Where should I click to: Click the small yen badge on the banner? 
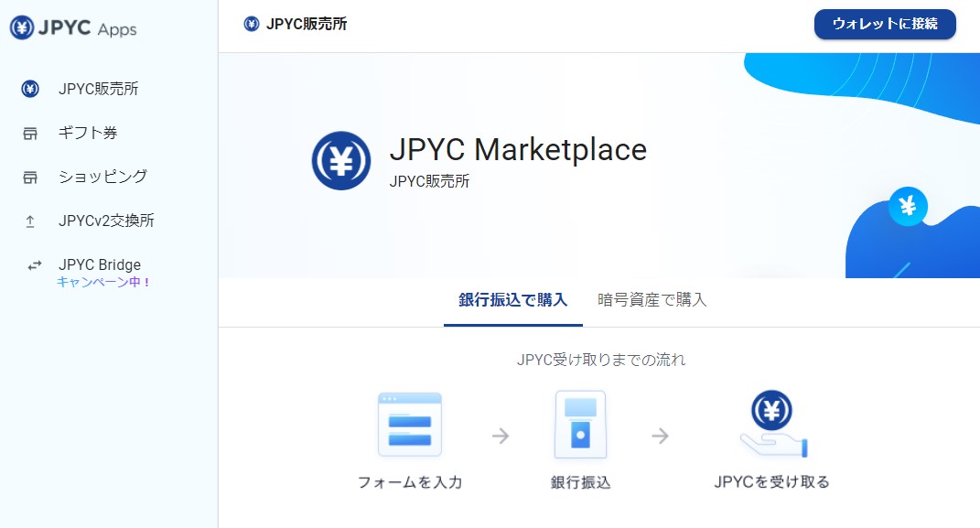coord(907,207)
